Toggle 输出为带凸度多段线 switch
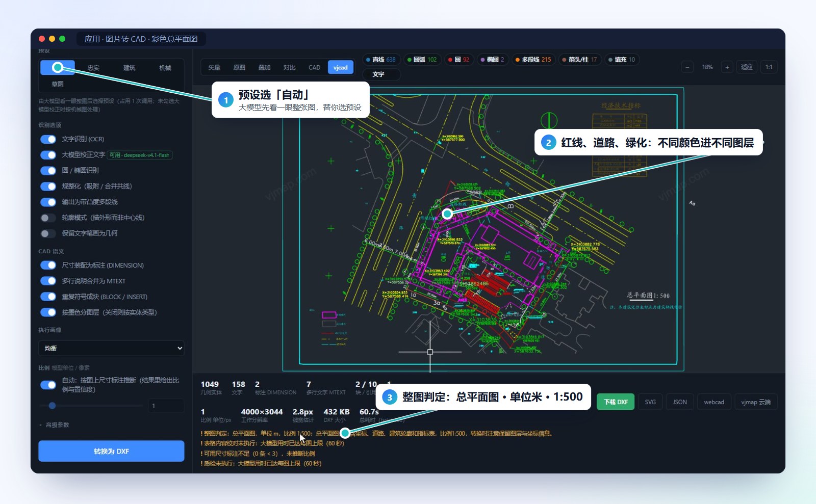This screenshot has width=816, height=504. [48, 202]
